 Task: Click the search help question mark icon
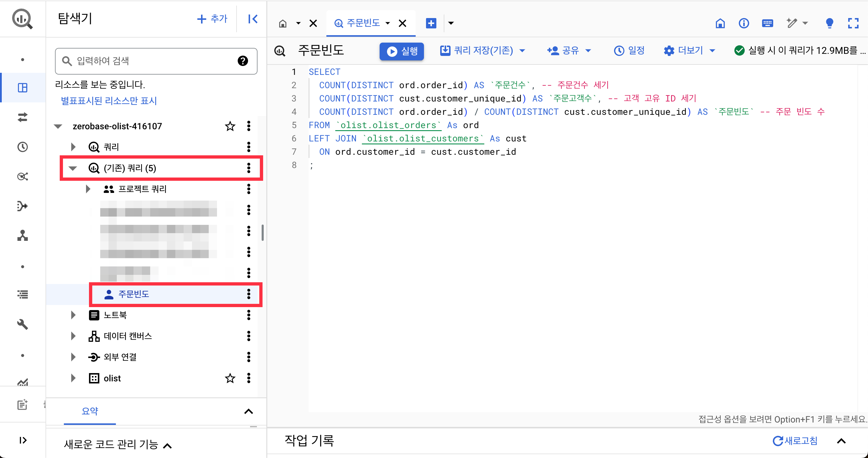(x=243, y=61)
